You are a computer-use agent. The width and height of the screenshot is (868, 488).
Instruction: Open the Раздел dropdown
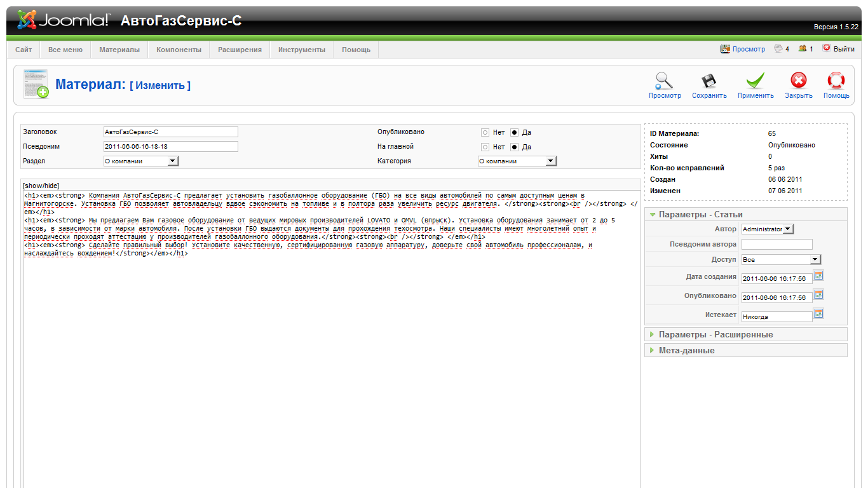(x=141, y=161)
